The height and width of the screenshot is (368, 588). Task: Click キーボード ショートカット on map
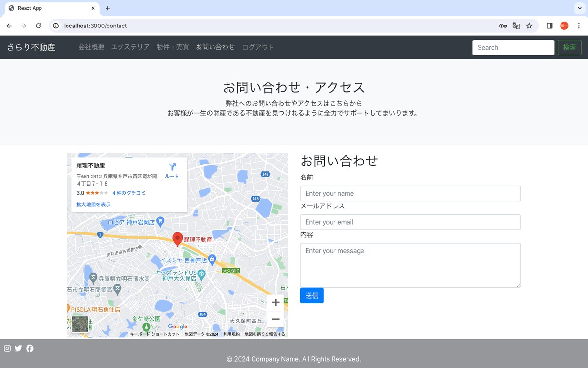(x=155, y=334)
